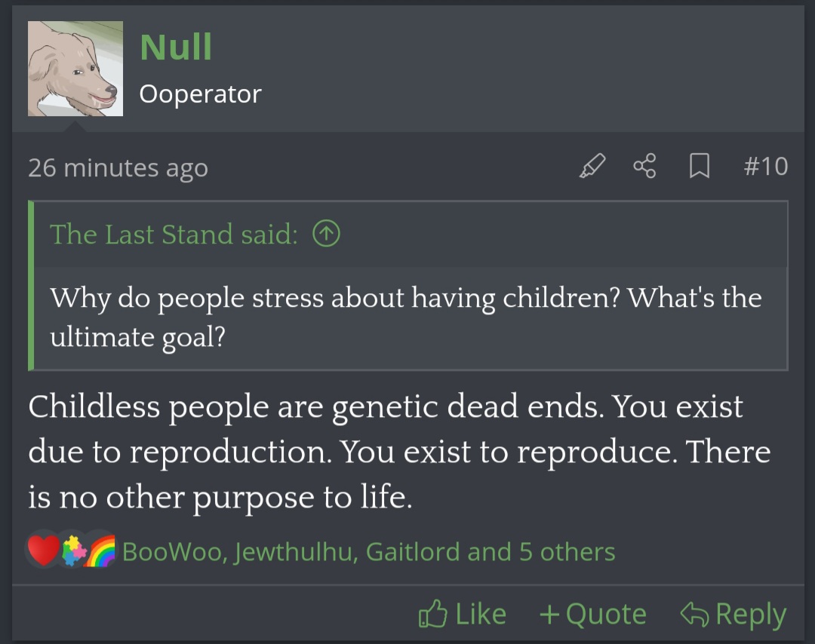Click the thumbs-up Like icon

[432, 614]
